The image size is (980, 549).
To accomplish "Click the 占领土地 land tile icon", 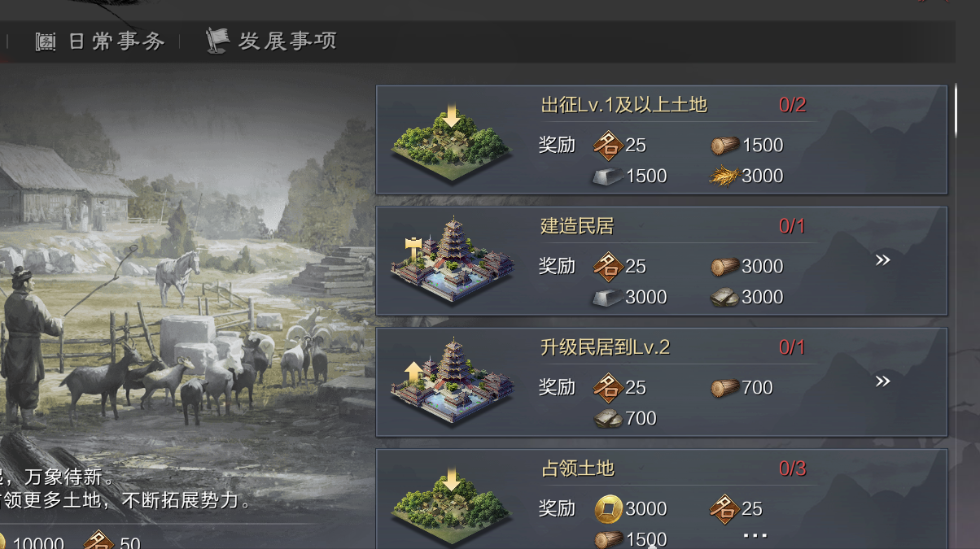I will tap(451, 503).
